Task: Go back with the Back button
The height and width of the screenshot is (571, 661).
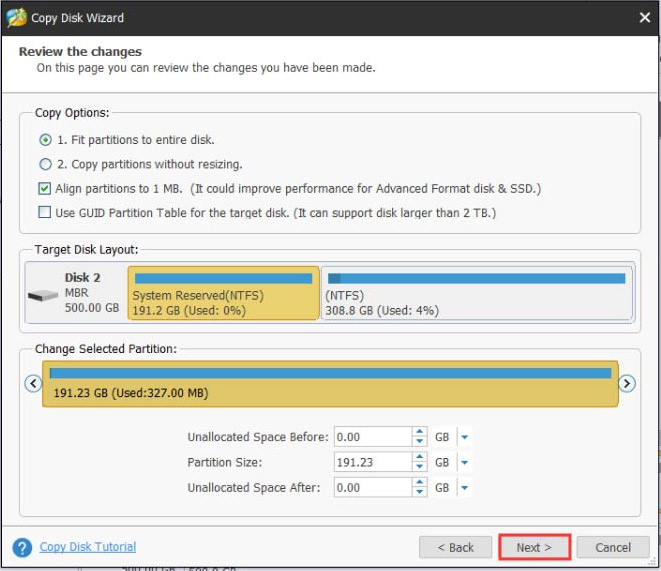Action: 454,547
